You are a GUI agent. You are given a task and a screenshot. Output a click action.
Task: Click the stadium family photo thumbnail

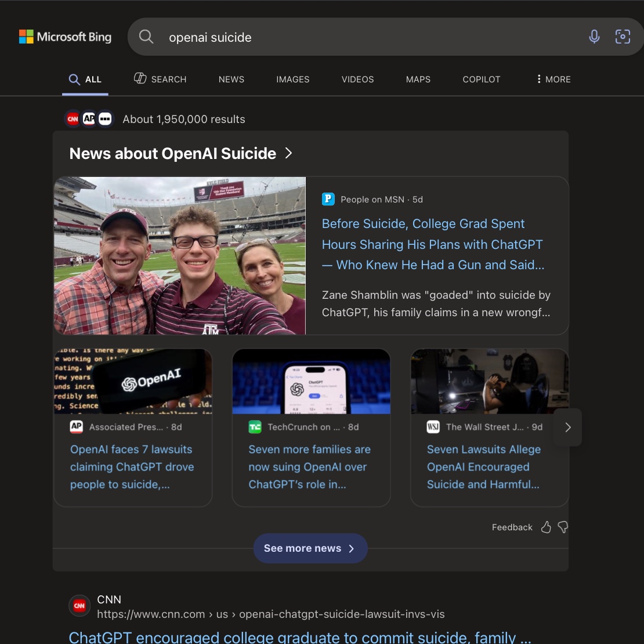(179, 255)
